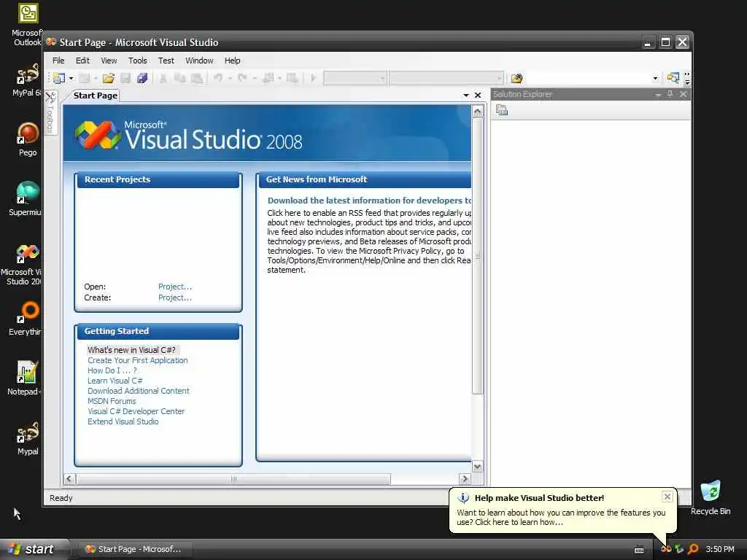Click Open Project link in Recent Projects

175,287
